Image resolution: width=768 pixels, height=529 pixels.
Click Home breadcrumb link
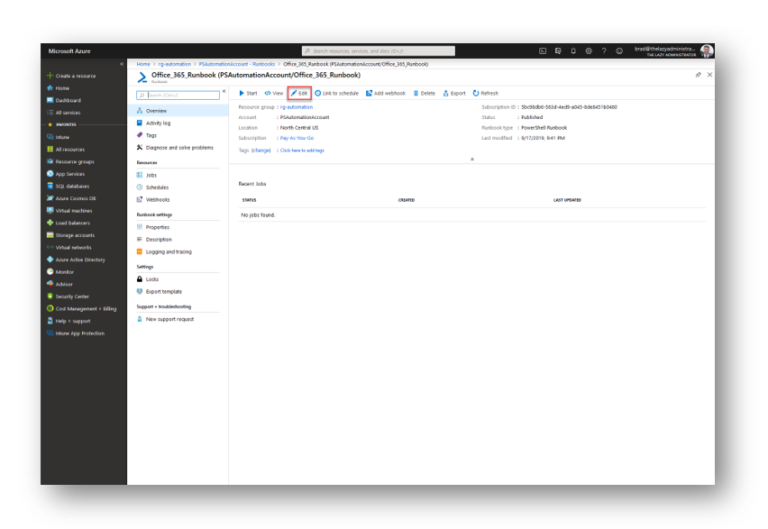pyautogui.click(x=143, y=64)
